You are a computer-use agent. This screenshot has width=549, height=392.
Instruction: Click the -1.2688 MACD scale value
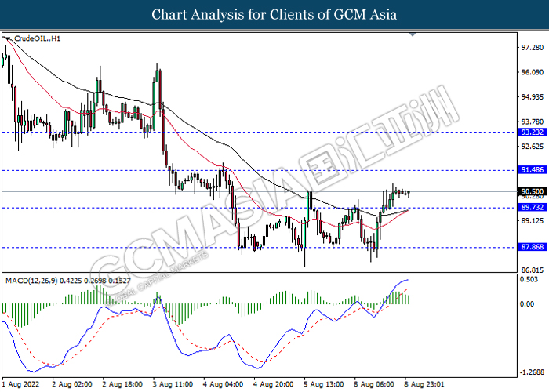pos(532,372)
